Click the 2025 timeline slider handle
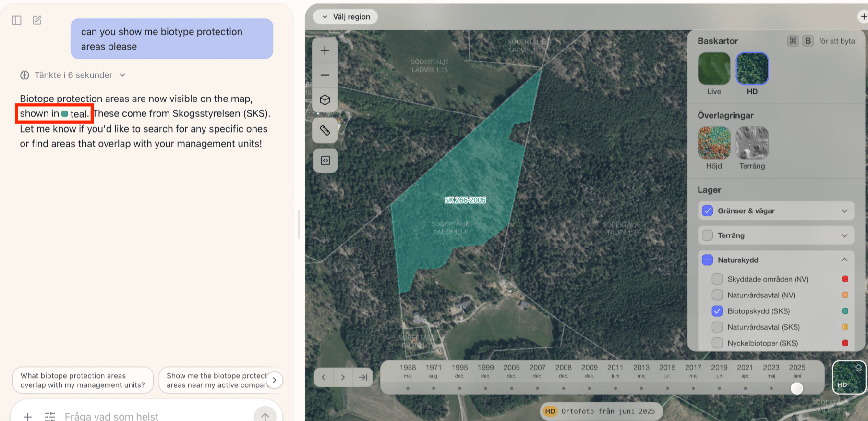This screenshot has width=868, height=421. point(797,388)
